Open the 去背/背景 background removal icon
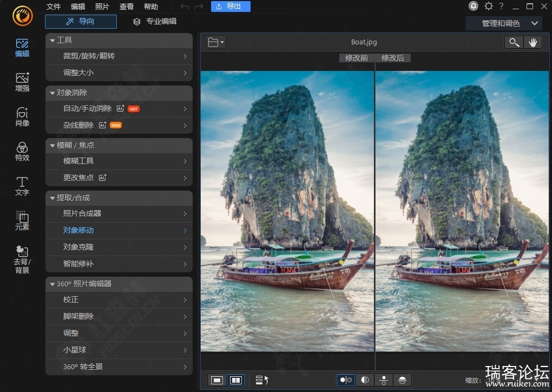 click(22, 259)
